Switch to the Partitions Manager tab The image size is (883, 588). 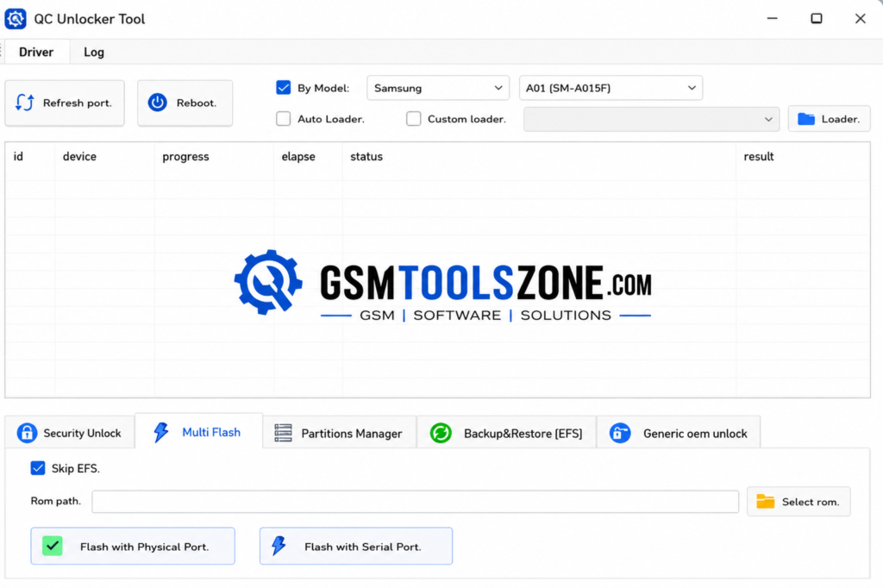point(340,433)
